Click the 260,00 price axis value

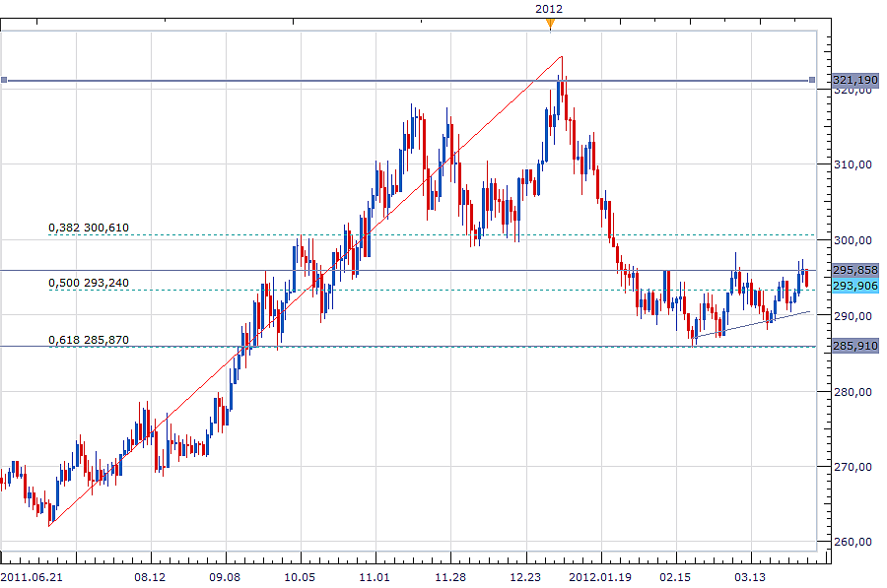point(853,543)
